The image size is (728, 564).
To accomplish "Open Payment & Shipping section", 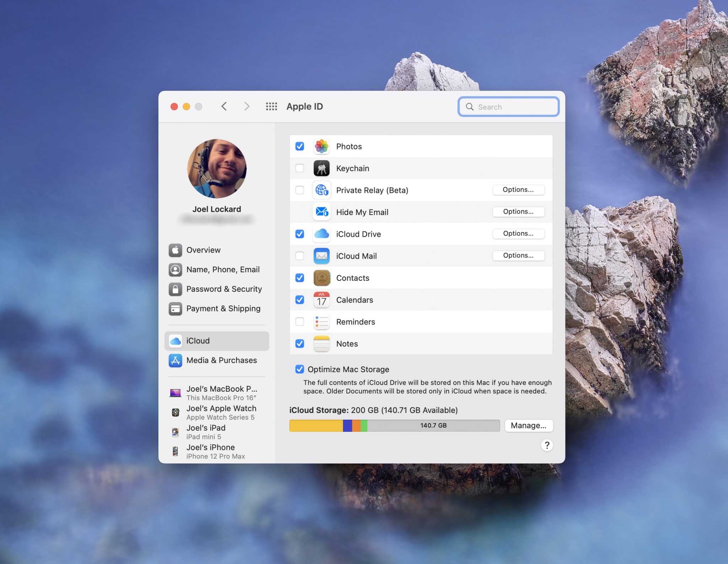I will 217,309.
